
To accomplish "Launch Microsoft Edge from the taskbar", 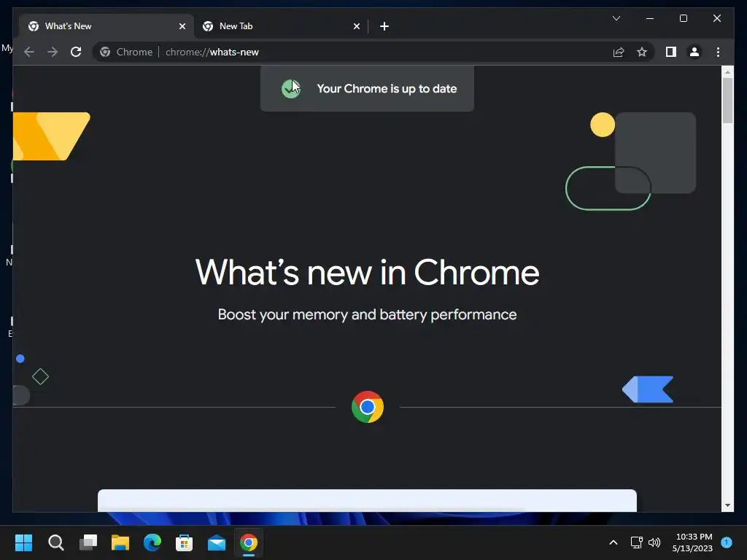I will pyautogui.click(x=152, y=542).
